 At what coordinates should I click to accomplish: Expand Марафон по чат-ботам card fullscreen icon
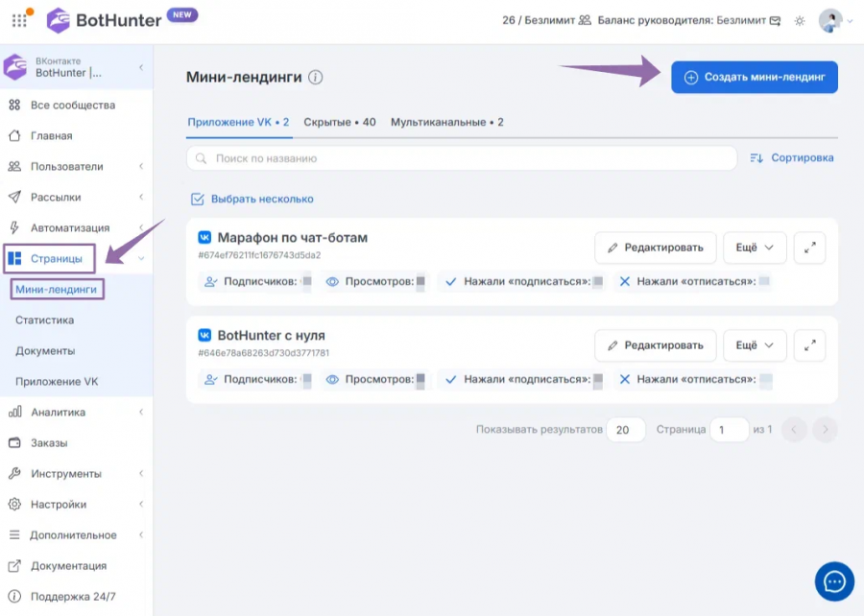coord(809,248)
